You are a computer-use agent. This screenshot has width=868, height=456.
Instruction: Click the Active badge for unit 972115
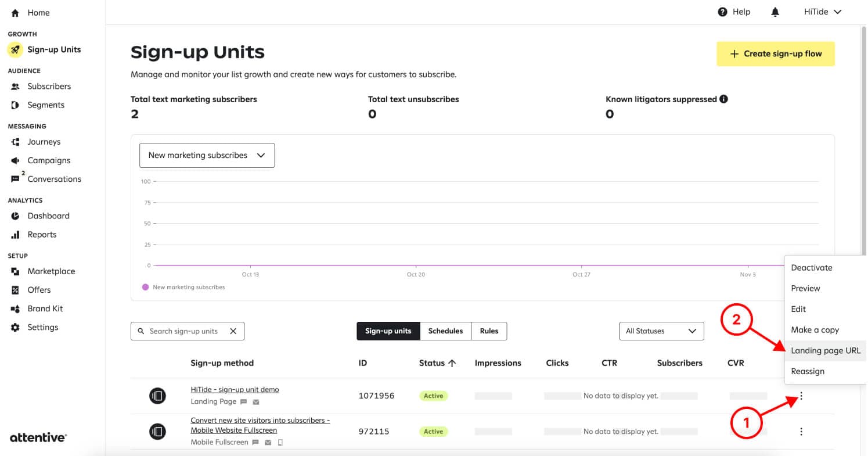pyautogui.click(x=433, y=432)
